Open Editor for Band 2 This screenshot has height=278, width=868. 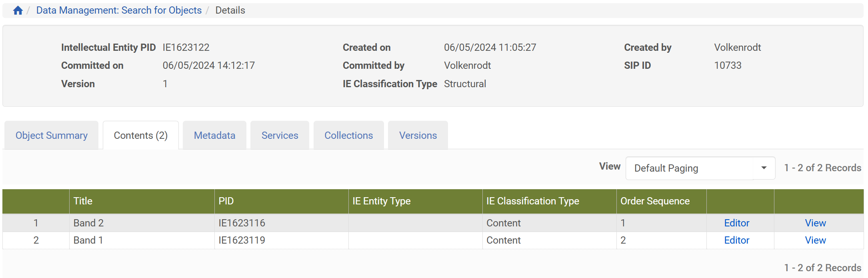coord(736,223)
